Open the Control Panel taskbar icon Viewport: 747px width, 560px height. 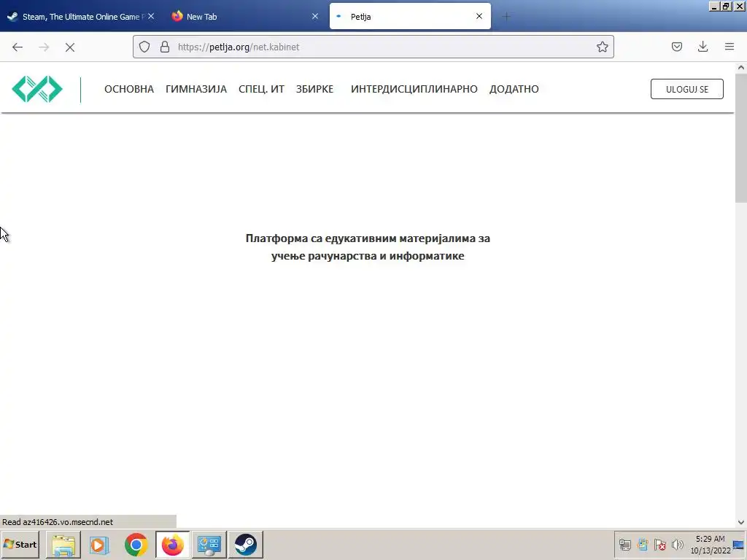pyautogui.click(x=209, y=545)
